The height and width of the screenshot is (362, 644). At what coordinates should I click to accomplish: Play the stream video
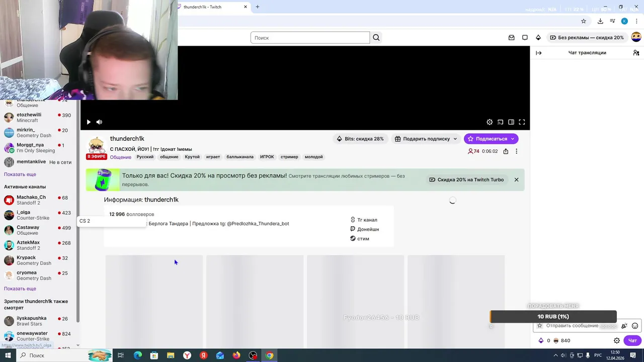pyautogui.click(x=89, y=122)
